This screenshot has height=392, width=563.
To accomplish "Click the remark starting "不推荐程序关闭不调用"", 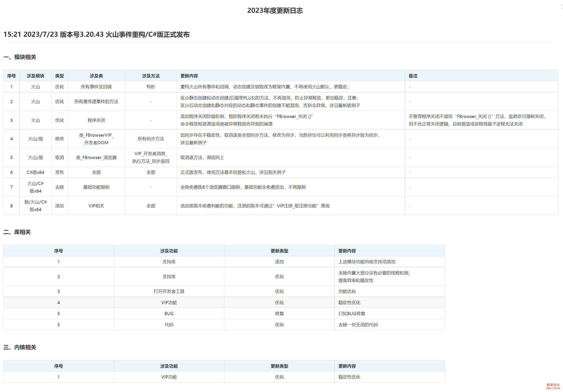I will [477, 120].
